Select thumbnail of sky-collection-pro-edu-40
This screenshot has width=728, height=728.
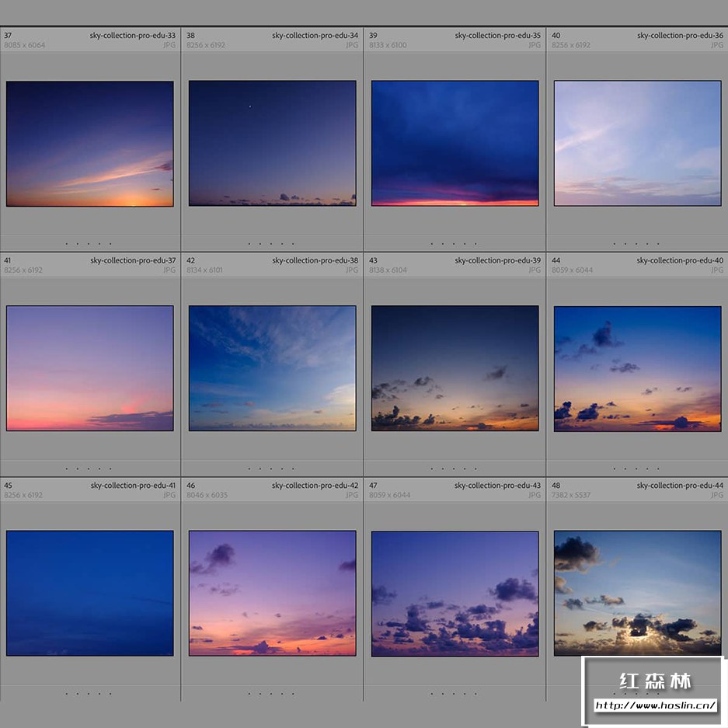pos(637,368)
